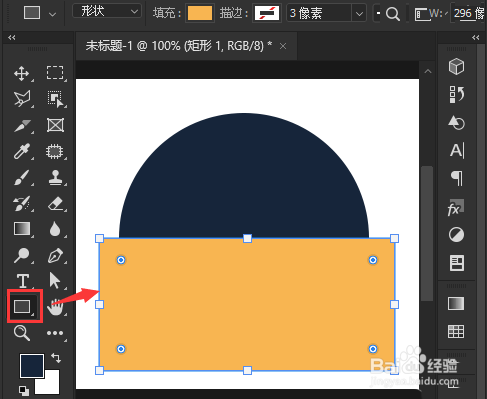Click the bottom-center rectangle transform handle

coord(247,370)
